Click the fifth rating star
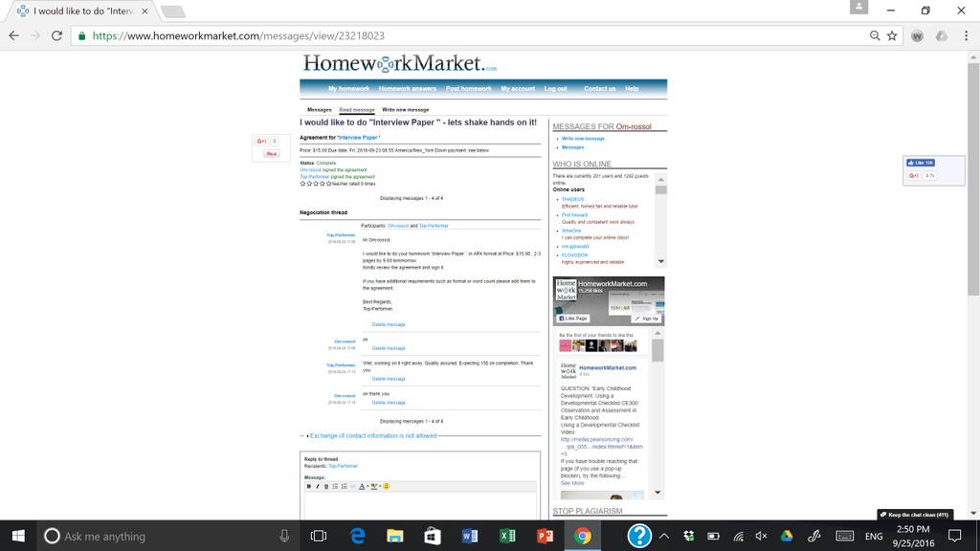The width and height of the screenshot is (980, 551). pyautogui.click(x=329, y=184)
